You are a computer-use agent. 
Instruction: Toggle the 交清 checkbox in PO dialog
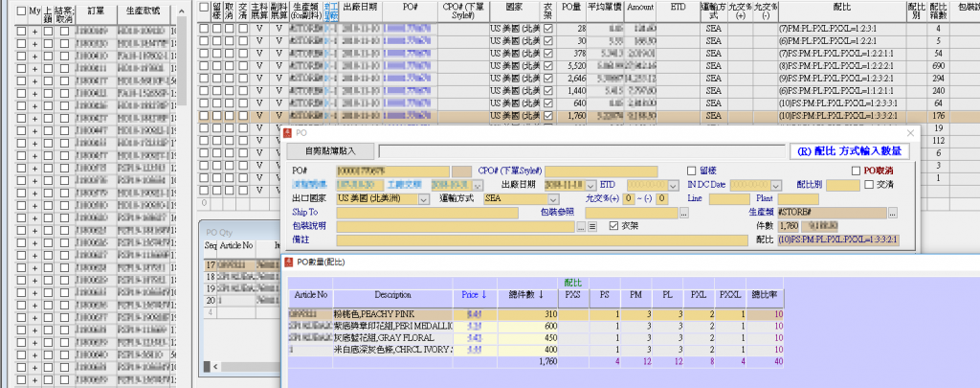point(869,185)
